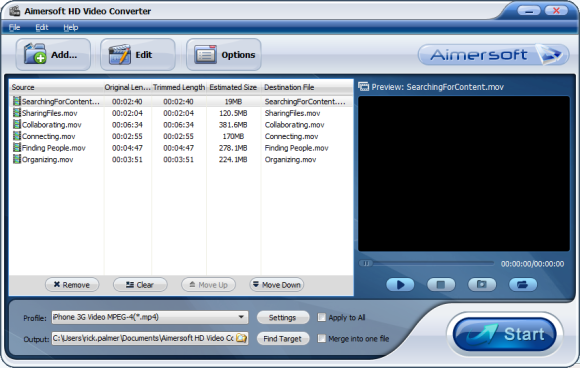Start the conversion
Viewport: 580px width, 368px height.
coord(505,334)
